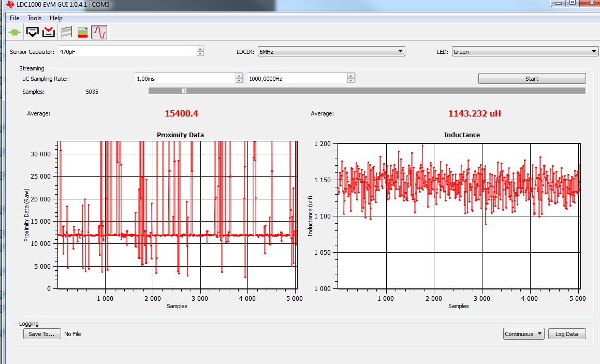The height and width of the screenshot is (364, 600).
Task: Click the green connection status icon
Action: (14, 33)
